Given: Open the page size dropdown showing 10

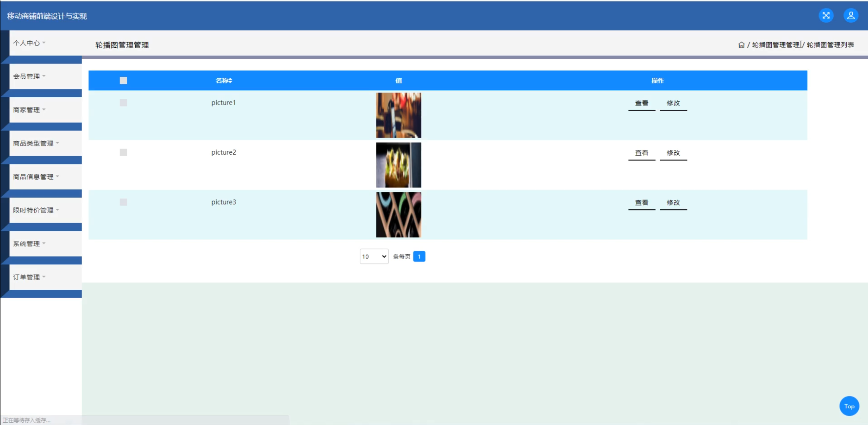Looking at the screenshot, I should click(x=374, y=256).
